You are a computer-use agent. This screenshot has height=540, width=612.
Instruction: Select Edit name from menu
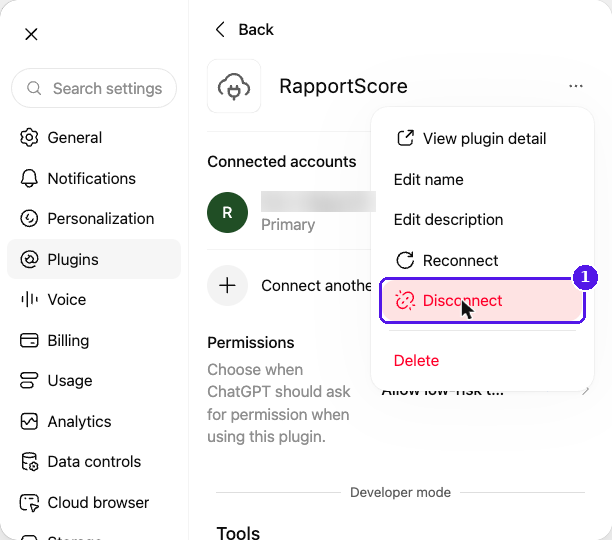pyautogui.click(x=482, y=179)
